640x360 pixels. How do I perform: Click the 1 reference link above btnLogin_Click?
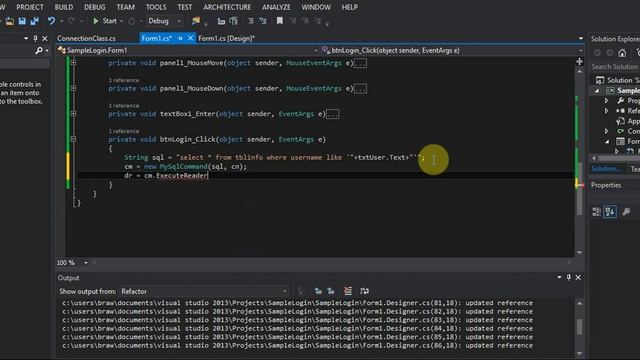(124, 131)
